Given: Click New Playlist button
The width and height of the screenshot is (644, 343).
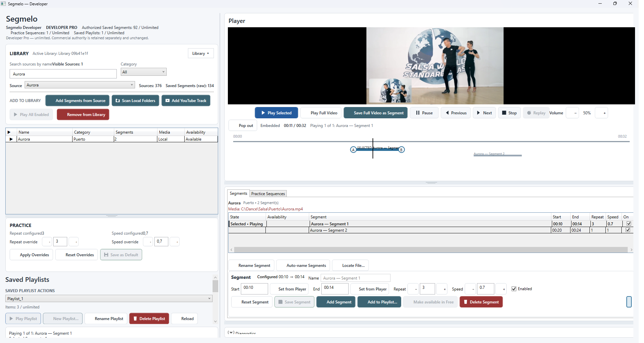Looking at the screenshot, I should click(x=63, y=319).
